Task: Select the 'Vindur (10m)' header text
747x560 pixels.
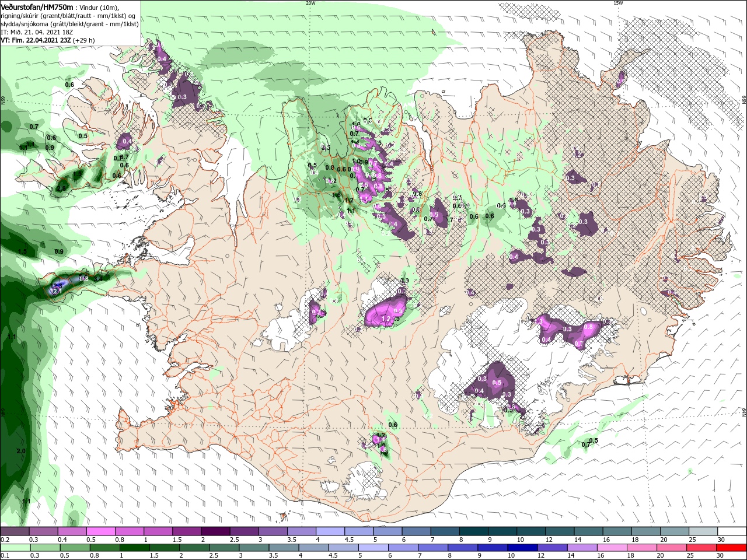Action: [99, 7]
